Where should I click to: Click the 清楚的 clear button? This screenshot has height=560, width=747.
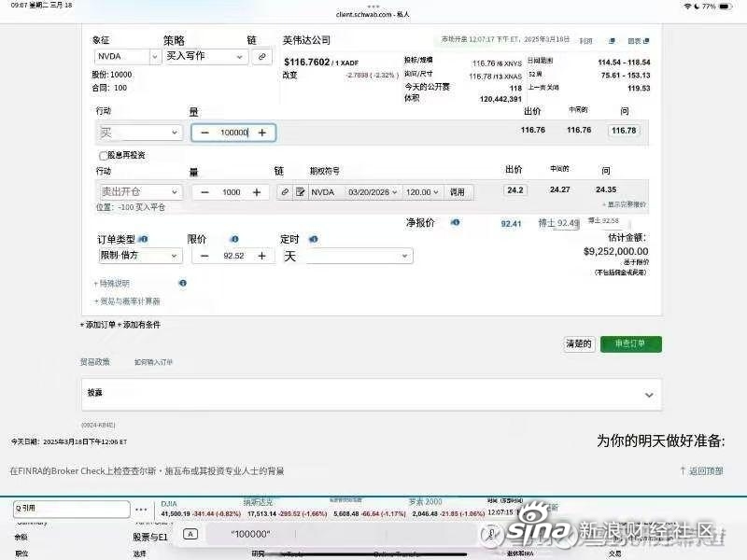click(x=579, y=343)
